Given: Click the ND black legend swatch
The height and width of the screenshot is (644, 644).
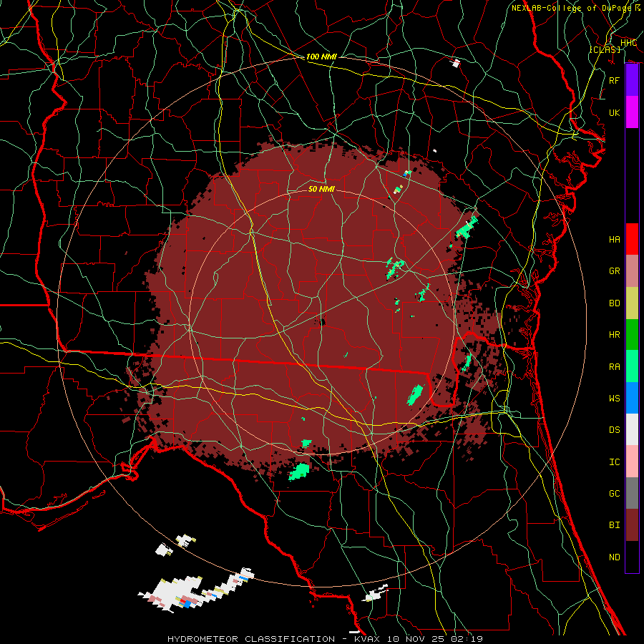Looking at the screenshot, I should [632, 557].
